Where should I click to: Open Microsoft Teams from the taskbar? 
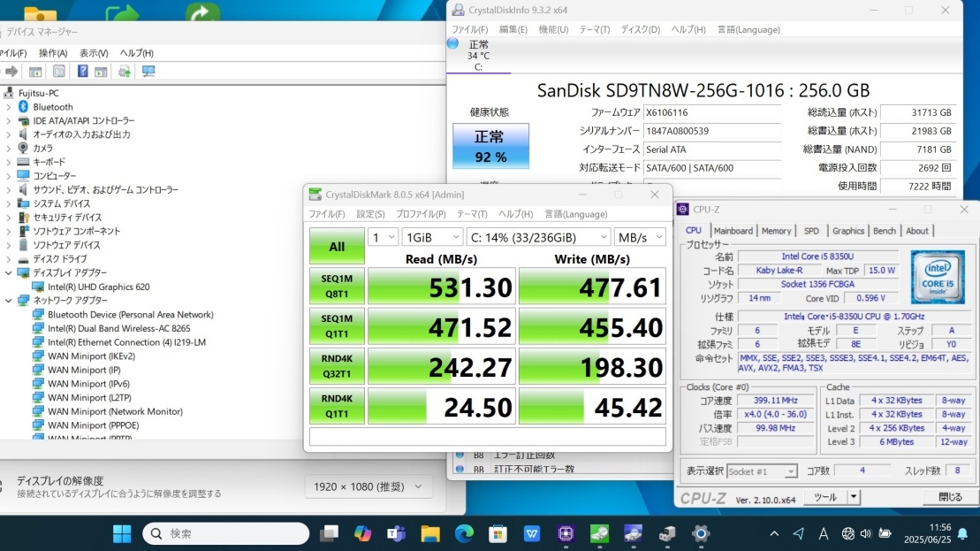(396, 533)
